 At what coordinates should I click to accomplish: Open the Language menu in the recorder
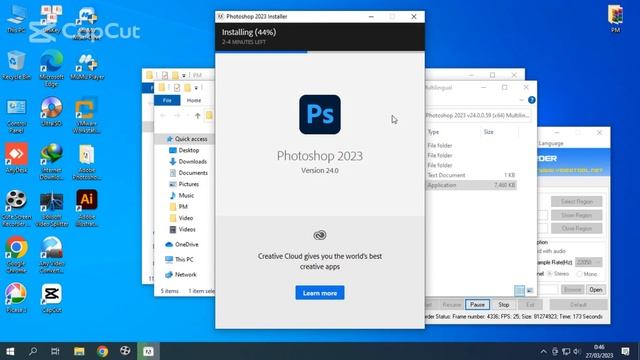click(x=551, y=143)
